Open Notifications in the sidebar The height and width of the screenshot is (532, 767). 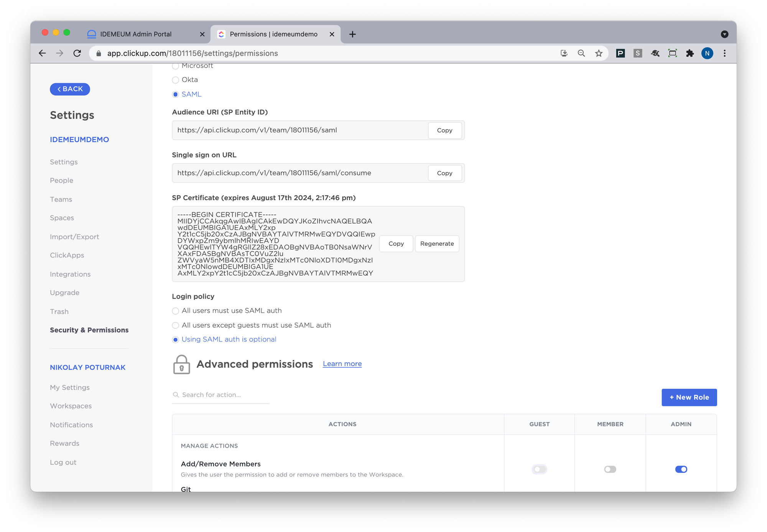pos(71,425)
